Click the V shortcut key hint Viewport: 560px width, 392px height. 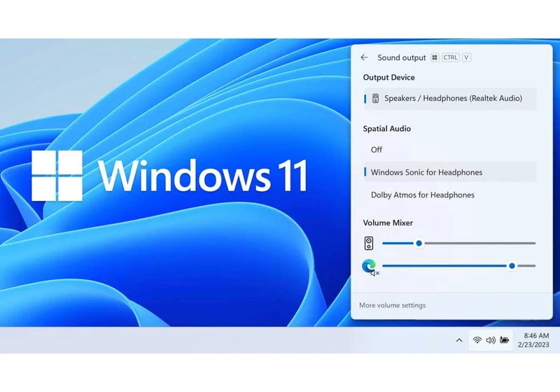point(466,57)
